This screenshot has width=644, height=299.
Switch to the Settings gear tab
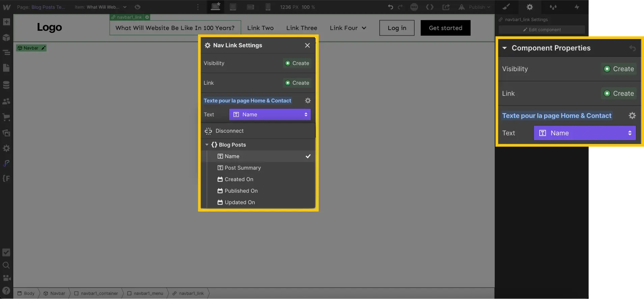pos(530,7)
